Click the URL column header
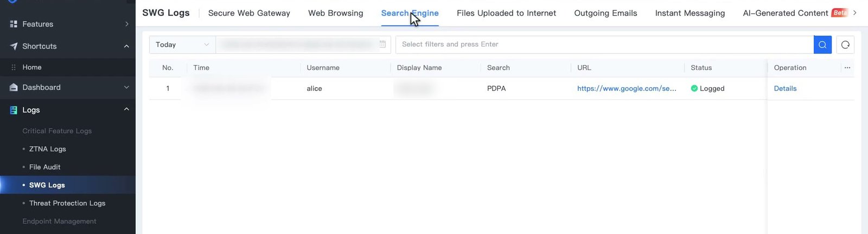The height and width of the screenshot is (234, 868). pos(584,68)
